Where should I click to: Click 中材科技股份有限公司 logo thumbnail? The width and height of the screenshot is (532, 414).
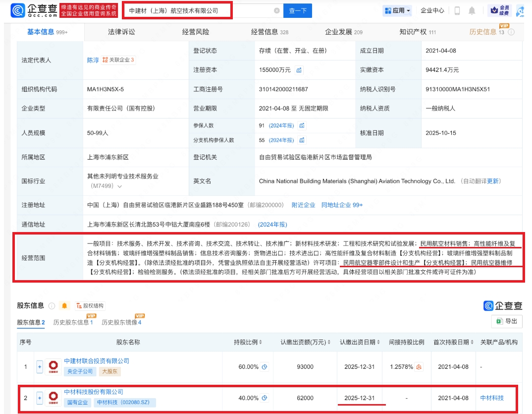53,398
